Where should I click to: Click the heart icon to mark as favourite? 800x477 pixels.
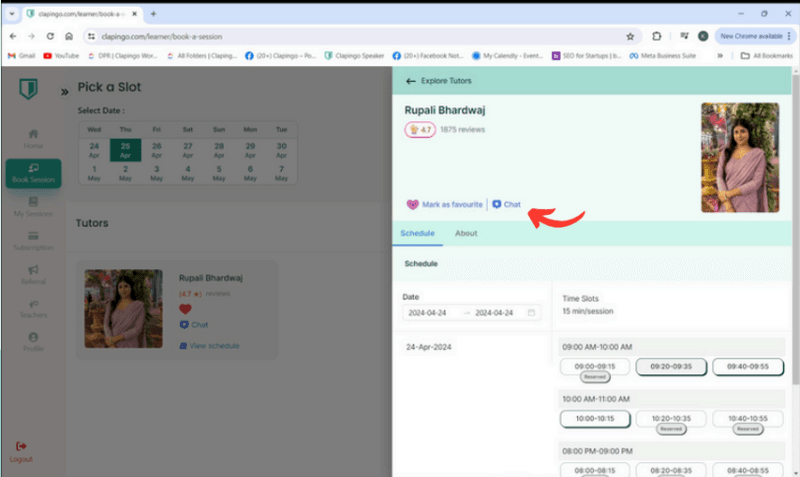412,204
